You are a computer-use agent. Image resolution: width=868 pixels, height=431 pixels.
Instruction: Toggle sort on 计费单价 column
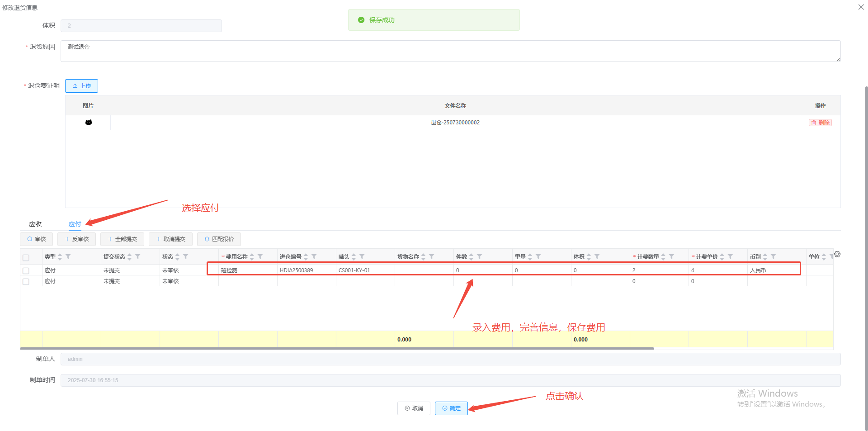[722, 257]
